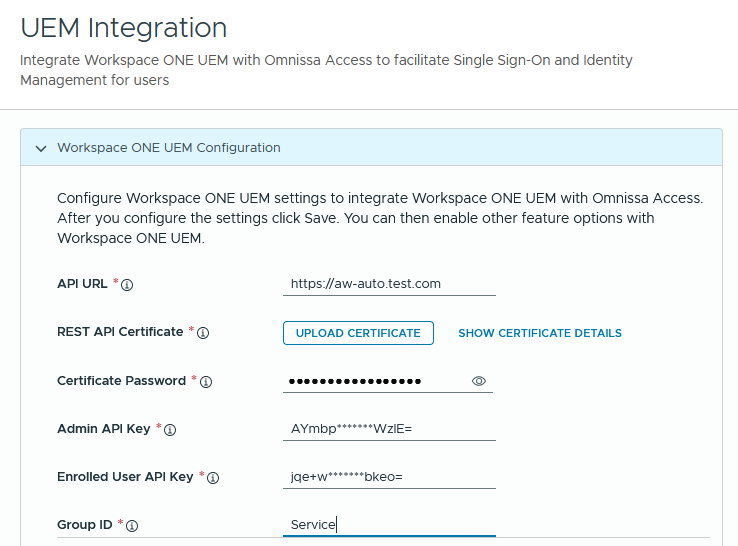Image resolution: width=738 pixels, height=546 pixels.
Task: Click the REST API Certificate label
Action: pos(120,332)
